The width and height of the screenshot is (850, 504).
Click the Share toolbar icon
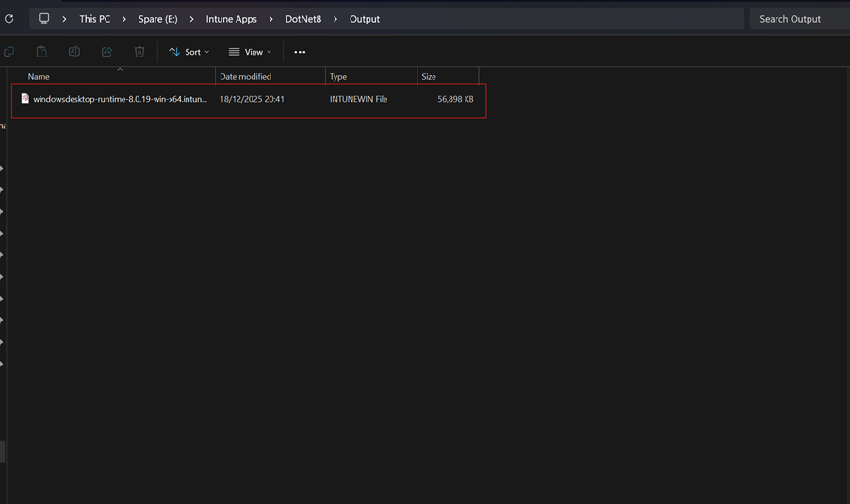[x=106, y=52]
